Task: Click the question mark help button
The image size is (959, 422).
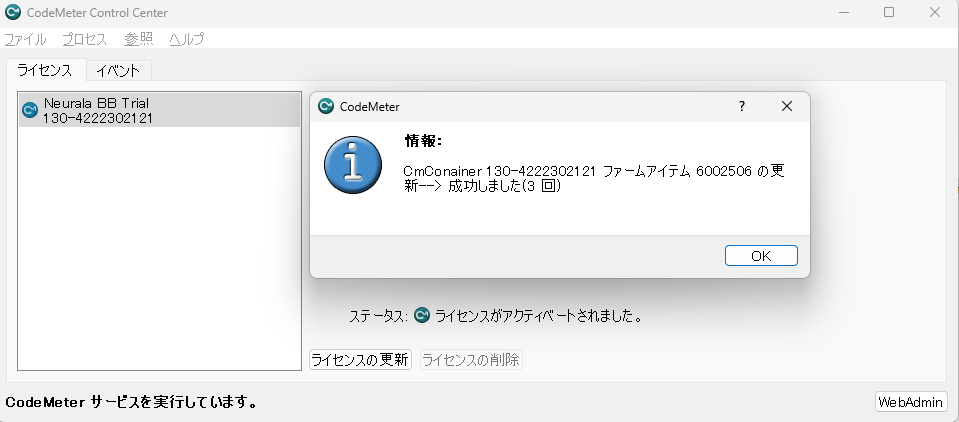Action: [742, 106]
